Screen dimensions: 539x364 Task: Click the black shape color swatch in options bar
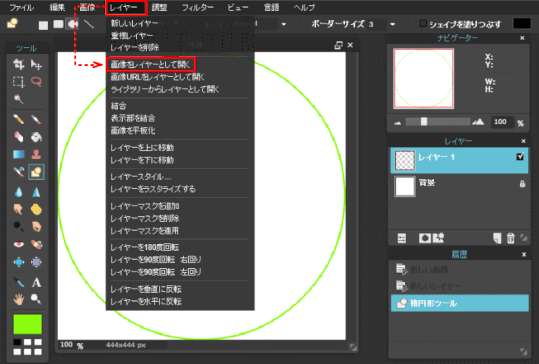pos(522,23)
